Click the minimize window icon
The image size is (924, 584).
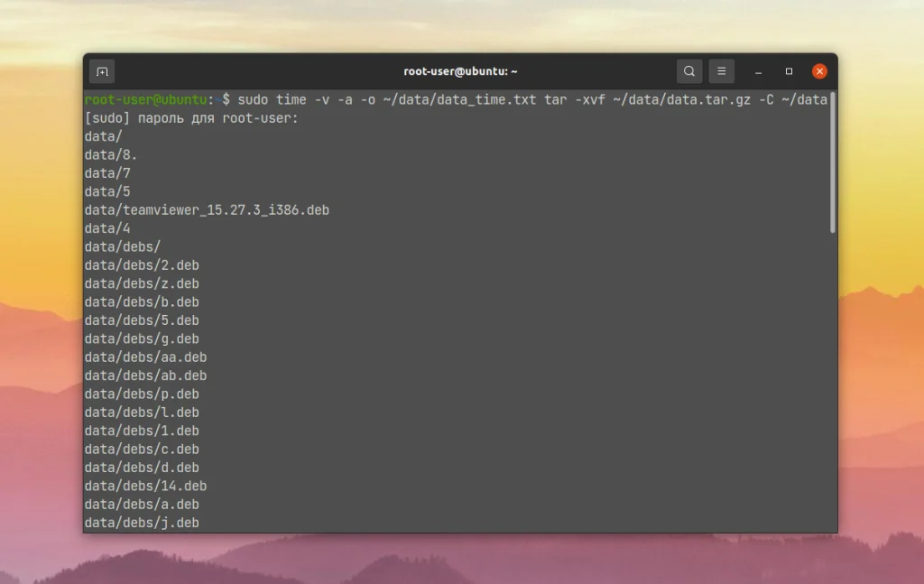pos(757,71)
